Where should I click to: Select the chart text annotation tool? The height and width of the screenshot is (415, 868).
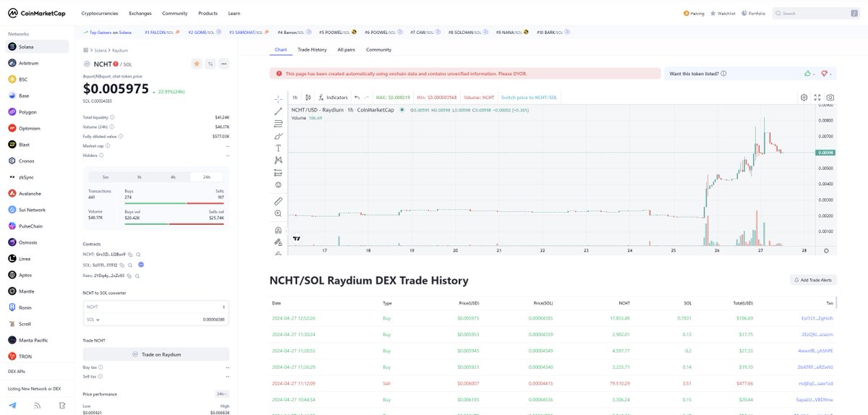tap(278, 148)
